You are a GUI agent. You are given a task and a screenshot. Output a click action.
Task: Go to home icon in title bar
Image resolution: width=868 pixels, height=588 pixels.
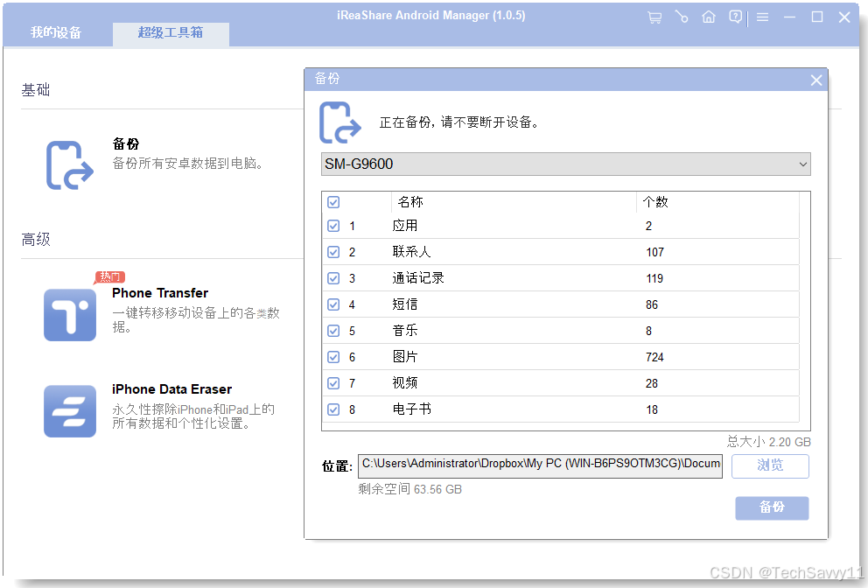point(709,17)
